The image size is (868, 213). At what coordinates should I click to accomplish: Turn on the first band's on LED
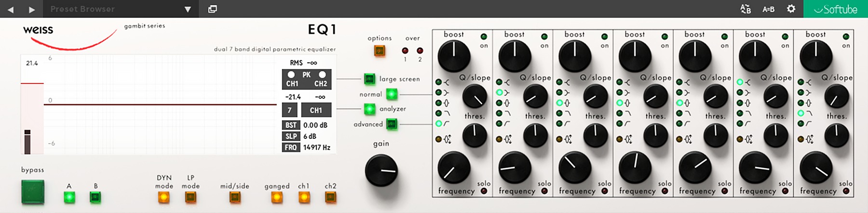click(484, 37)
